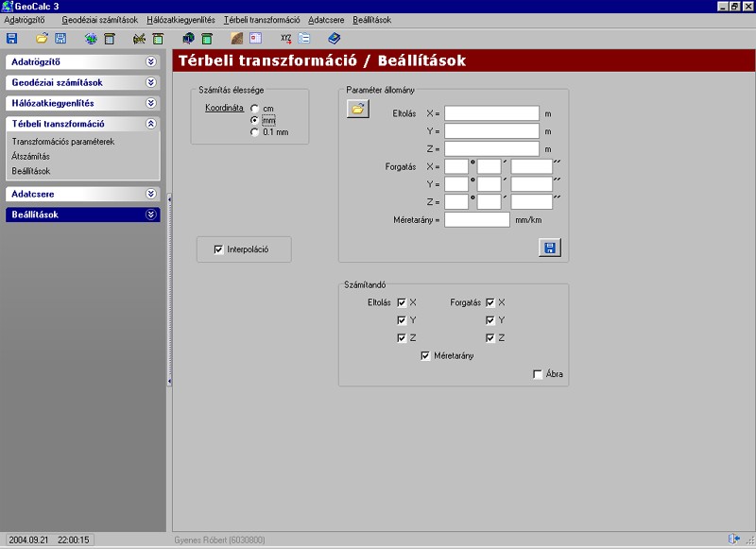Open Térbeli transzformáció menu

coord(262,20)
